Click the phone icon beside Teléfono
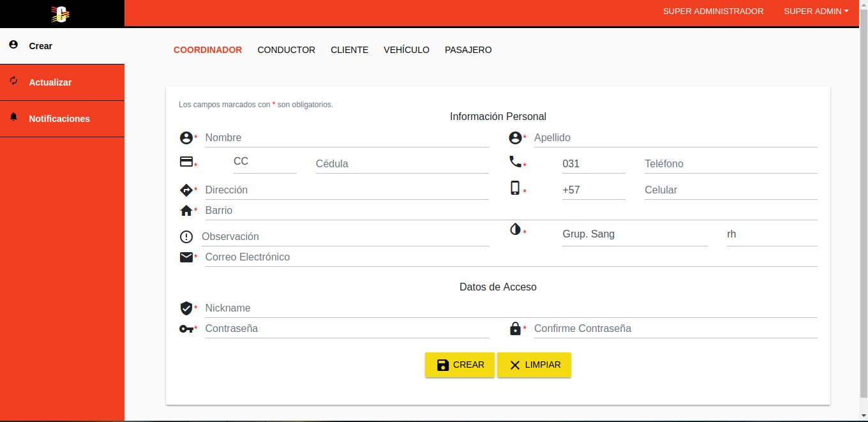Screen dimensions: 868x422 tap(515, 162)
